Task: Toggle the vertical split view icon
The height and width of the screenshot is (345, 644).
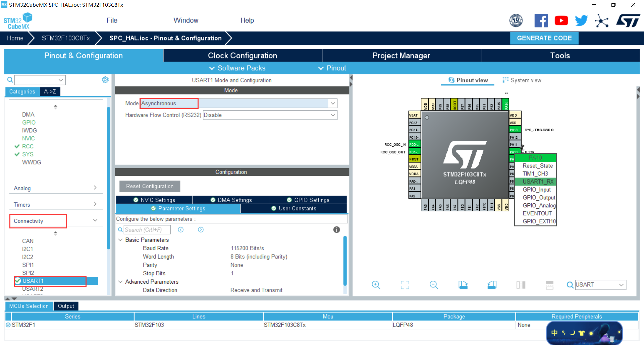Action: [x=549, y=285]
